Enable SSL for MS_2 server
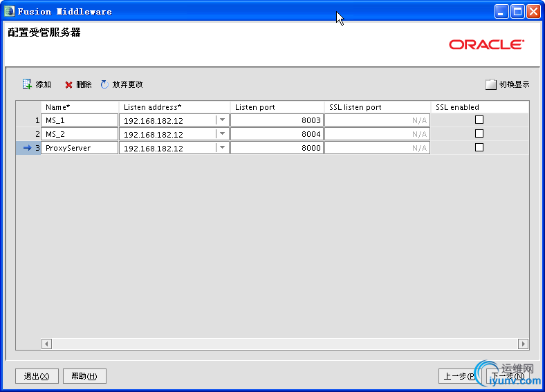This screenshot has width=545, height=392. [479, 133]
